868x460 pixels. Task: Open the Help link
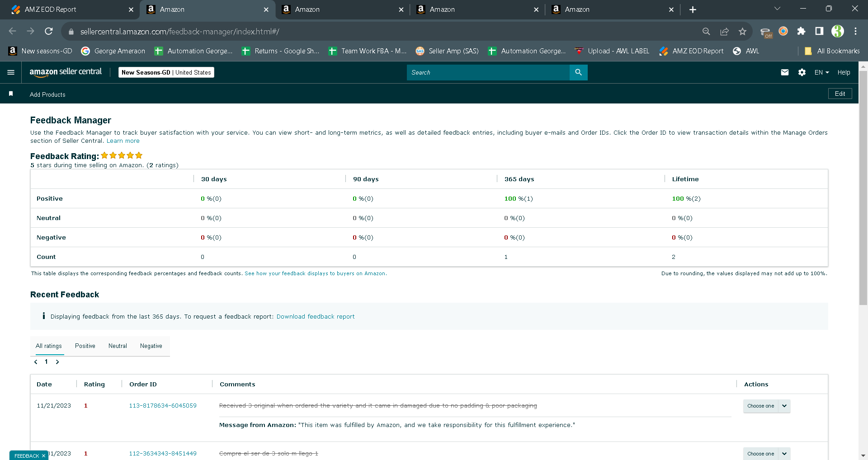click(844, 72)
